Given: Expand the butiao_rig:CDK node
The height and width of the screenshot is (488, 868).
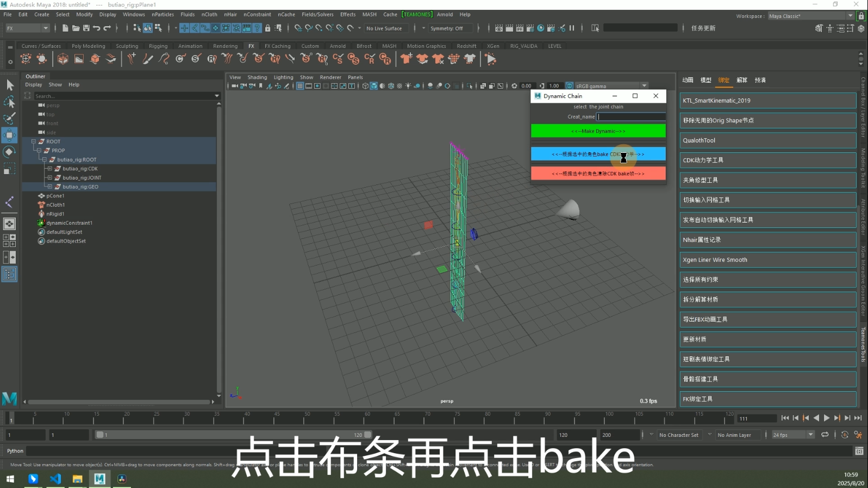Looking at the screenshot, I should pos(49,169).
